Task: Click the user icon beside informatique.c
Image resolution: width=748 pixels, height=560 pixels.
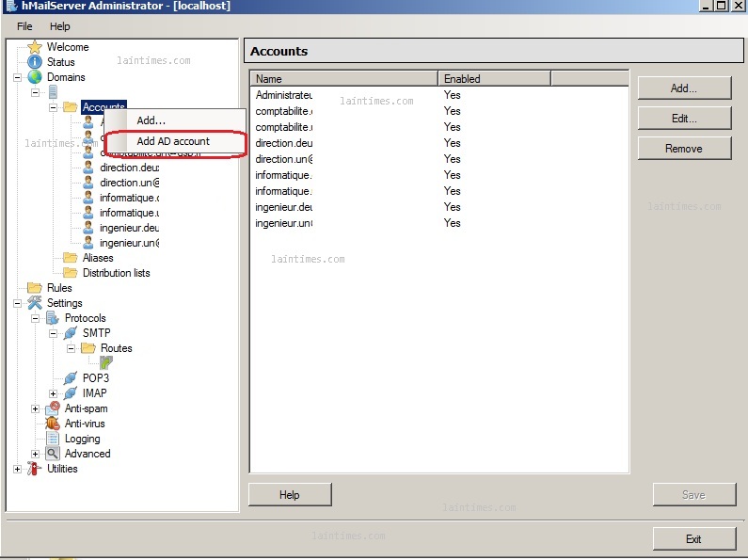Action: click(x=88, y=198)
